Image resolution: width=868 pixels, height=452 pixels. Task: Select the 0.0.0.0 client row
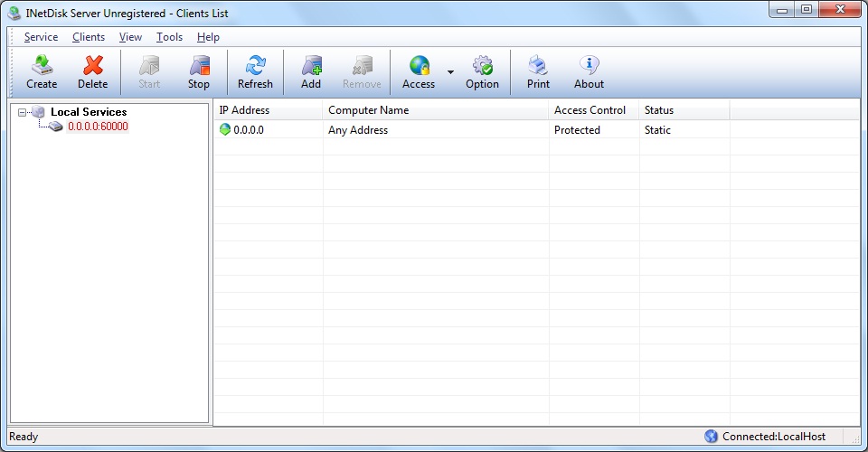point(536,130)
